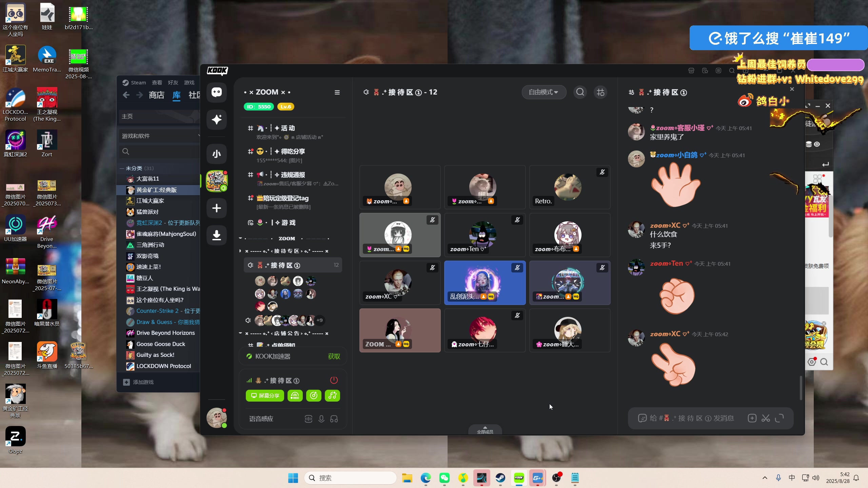Open the 自由模式 mode dropdown
Image resolution: width=868 pixels, height=488 pixels.
tap(544, 92)
